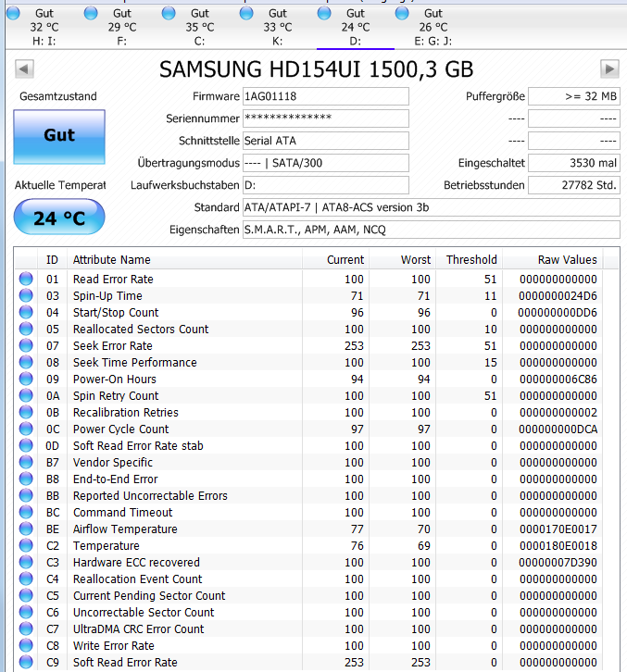Viewport: 627px width, 672px height.
Task: Click the Eigenschaften S.M.A.R.T. field
Action: pos(431,230)
